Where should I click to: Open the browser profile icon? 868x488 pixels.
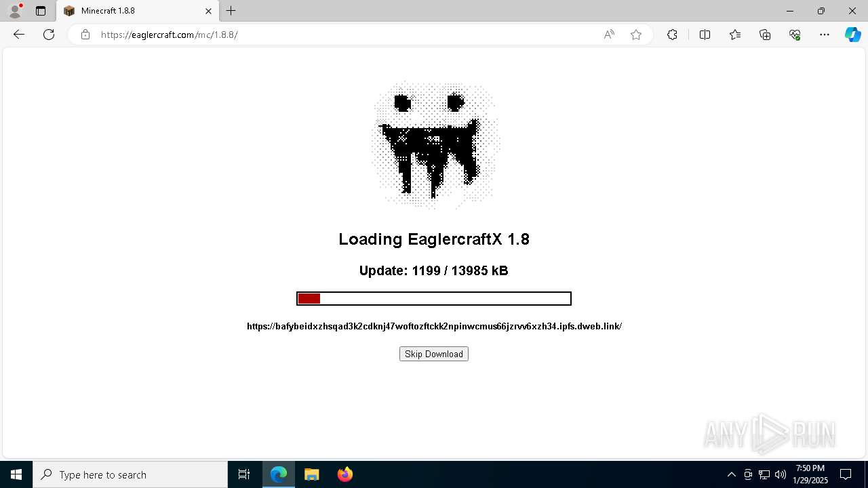click(15, 11)
